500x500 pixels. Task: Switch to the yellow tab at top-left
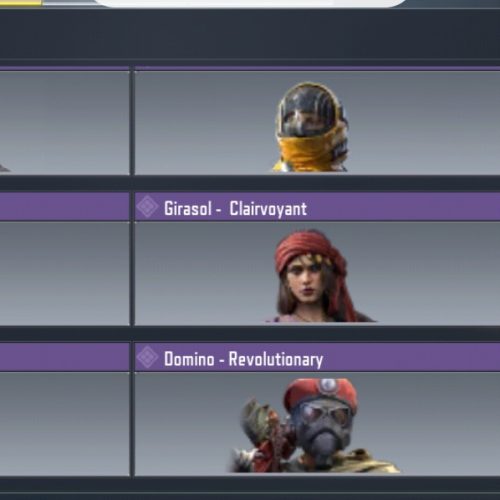tap(21, 3)
